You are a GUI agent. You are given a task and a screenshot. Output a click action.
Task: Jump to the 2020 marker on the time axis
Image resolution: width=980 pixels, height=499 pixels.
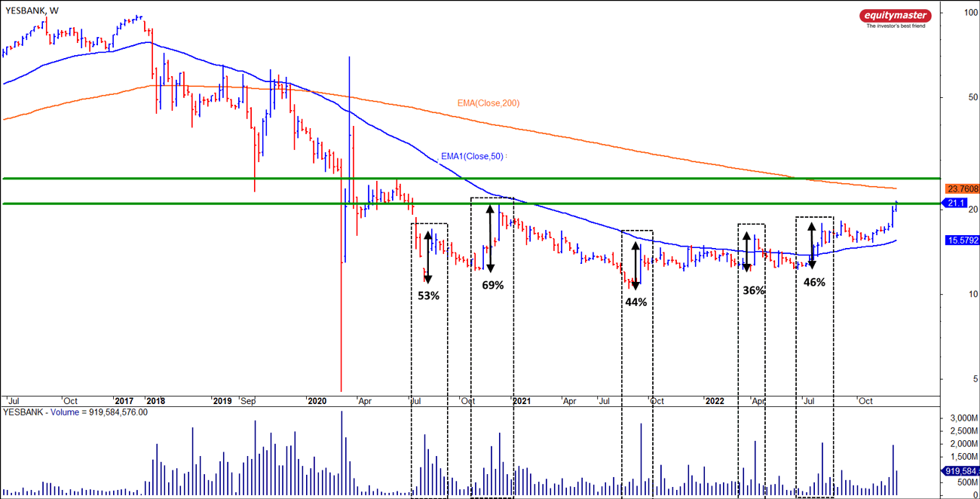(317, 401)
